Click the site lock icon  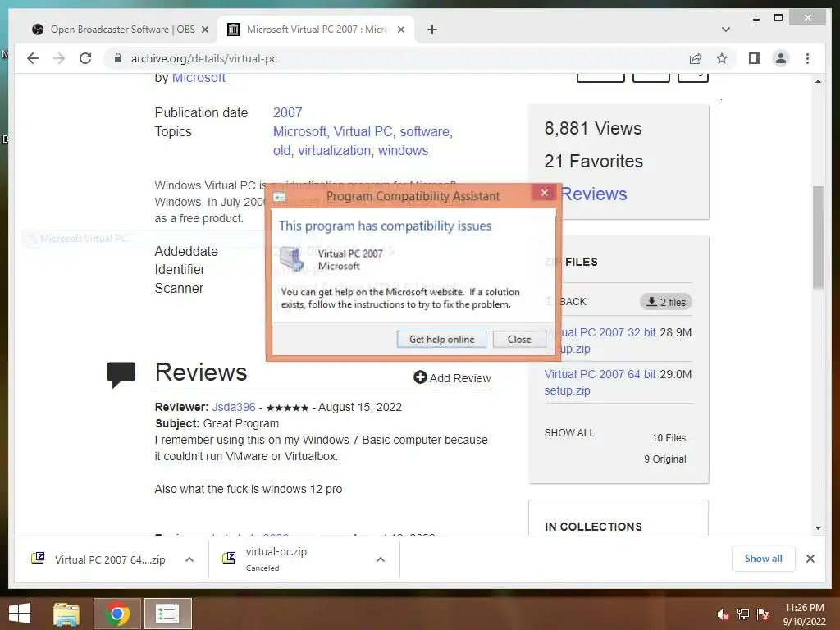pos(118,58)
